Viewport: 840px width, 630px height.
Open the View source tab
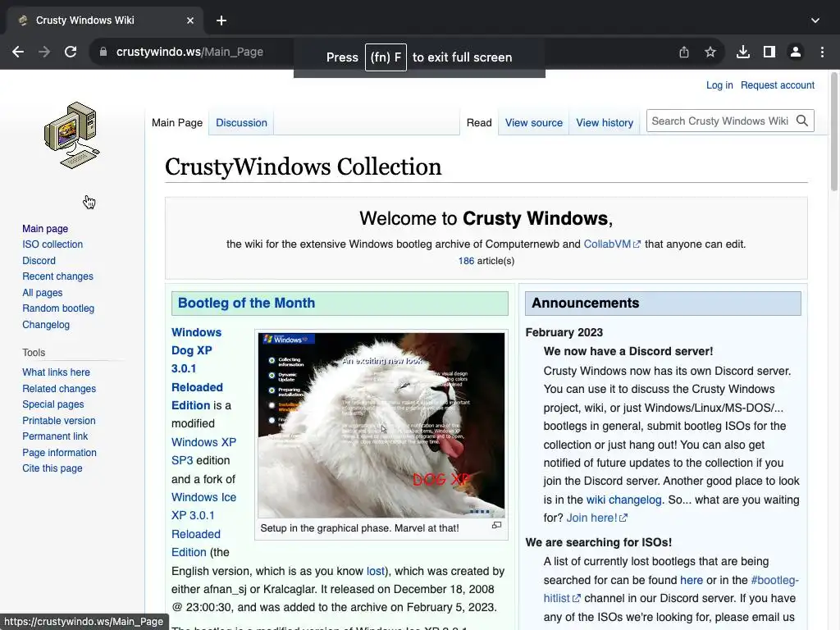[x=533, y=123]
